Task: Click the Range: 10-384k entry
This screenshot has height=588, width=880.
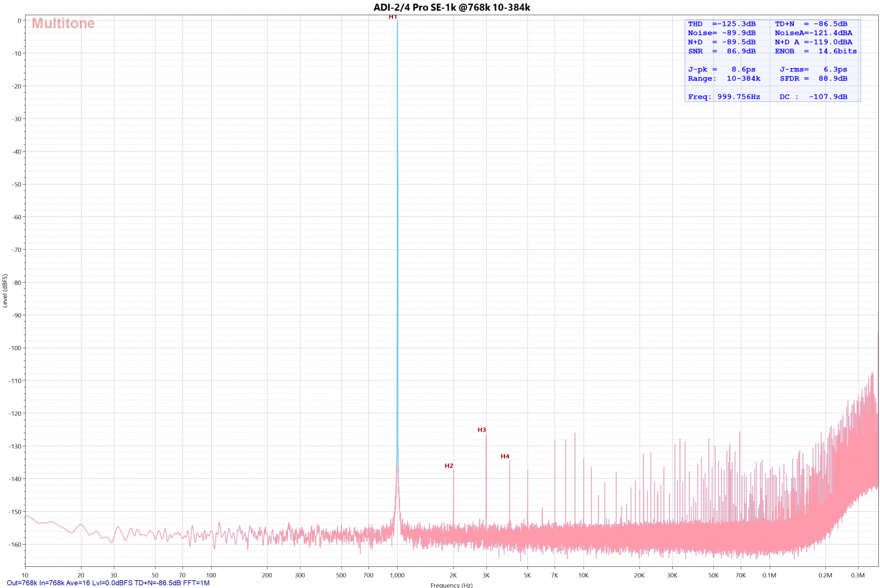Action: 724,79
